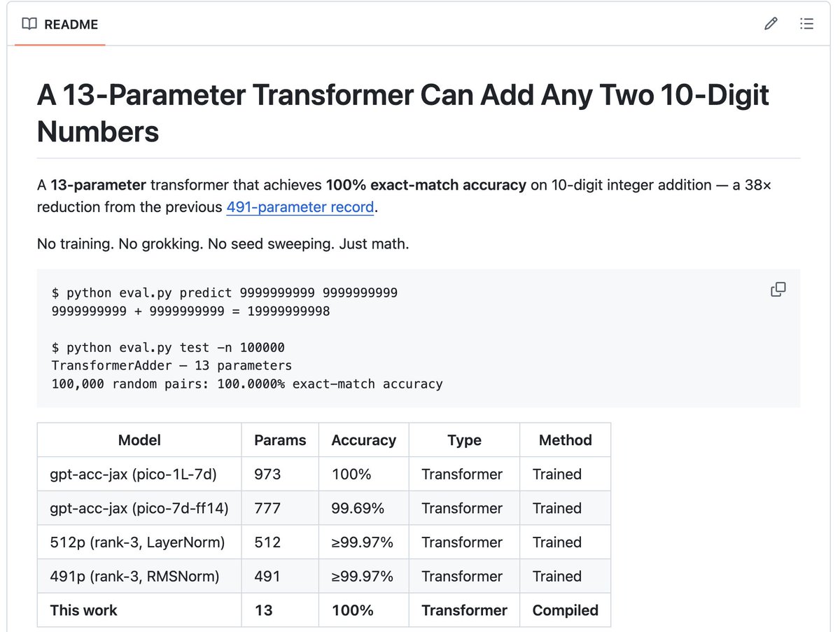Click the book icon beside README

29,24
